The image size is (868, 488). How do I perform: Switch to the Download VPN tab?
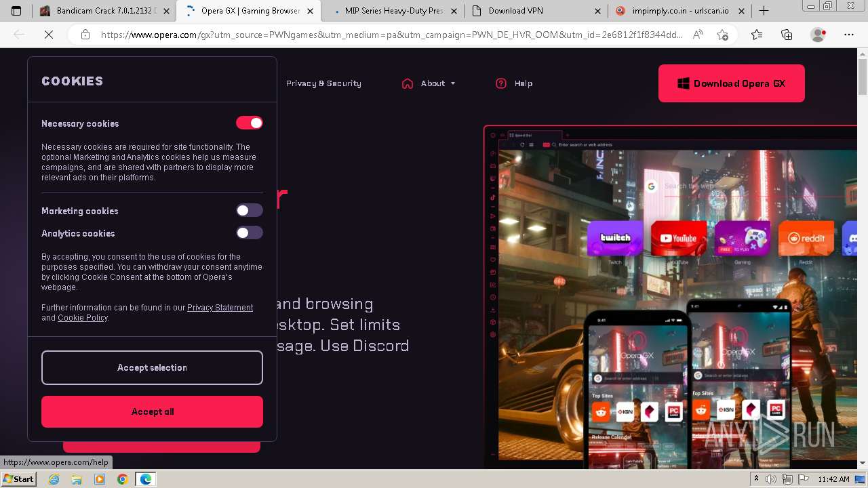pyautogui.click(x=535, y=11)
